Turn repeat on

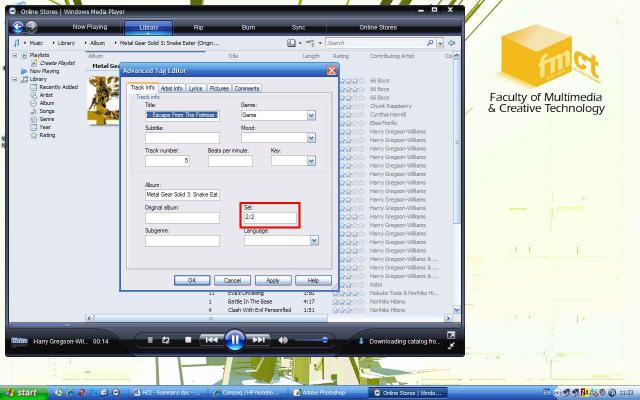[166, 340]
